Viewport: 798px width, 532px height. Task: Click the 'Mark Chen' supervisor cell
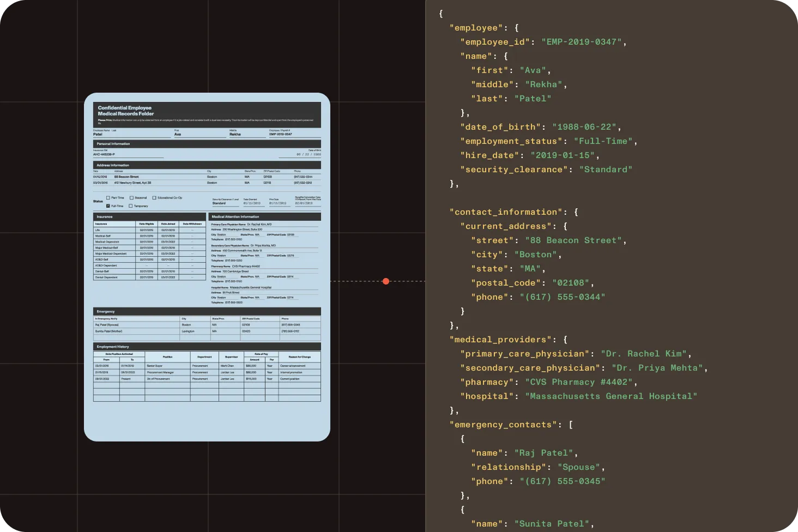tap(232, 366)
